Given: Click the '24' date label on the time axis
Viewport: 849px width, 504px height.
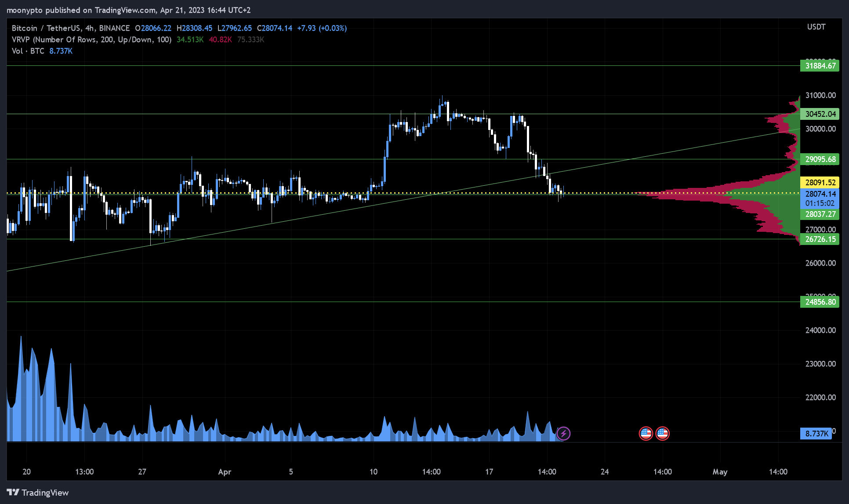Looking at the screenshot, I should tap(605, 472).
